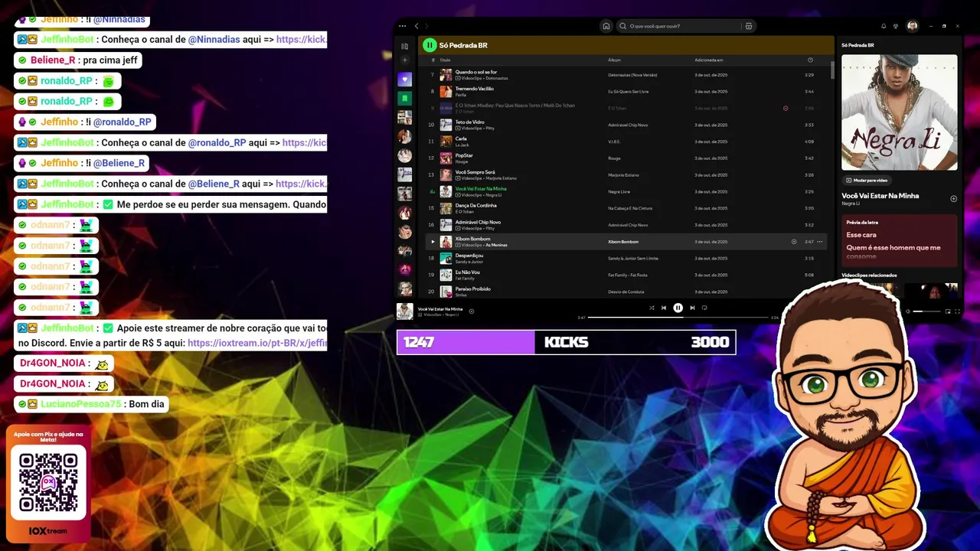Click playing track 'Você Vai Estar Na Minha' in list

tap(481, 188)
